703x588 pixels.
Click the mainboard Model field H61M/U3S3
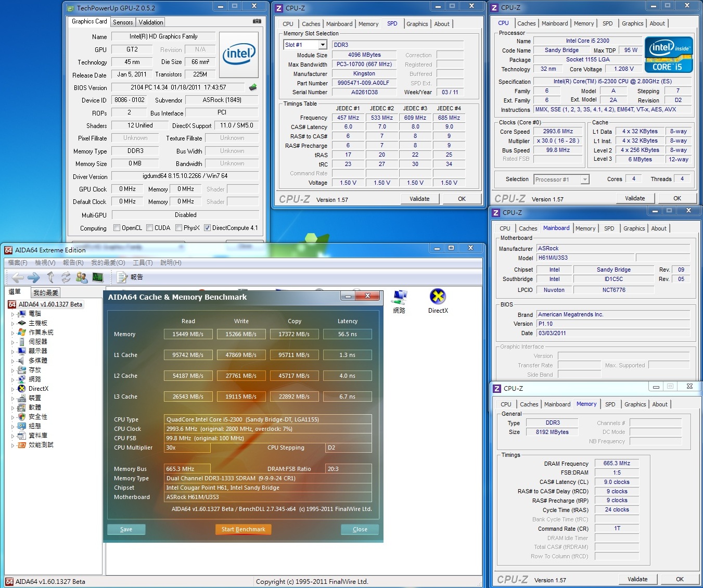tap(585, 258)
